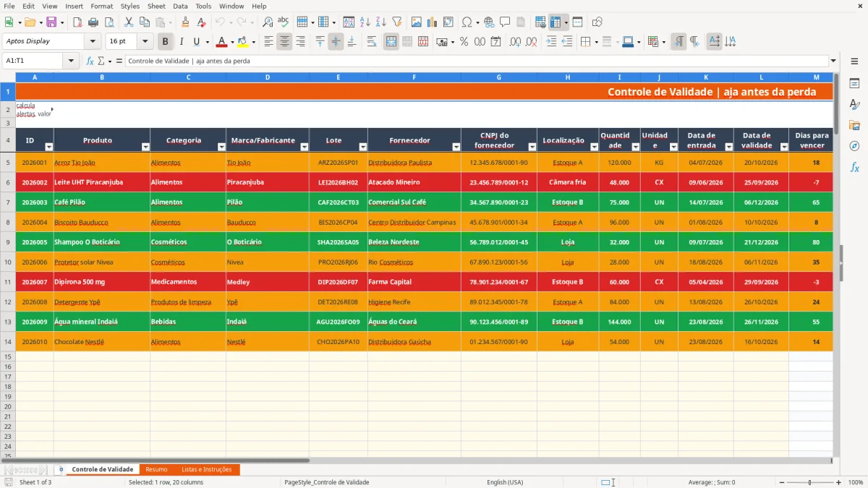
Task: Switch to Listas e Instruções sheet tab
Action: 207,470
